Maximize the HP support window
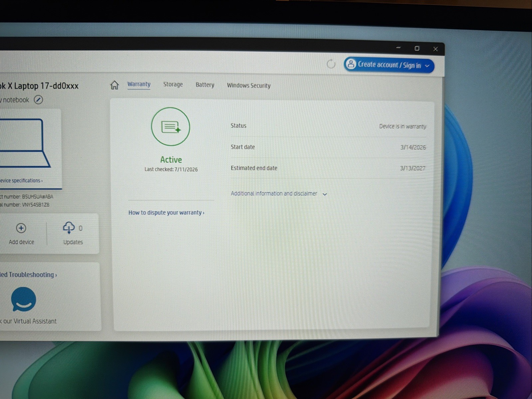This screenshot has height=399, width=532. point(417,49)
